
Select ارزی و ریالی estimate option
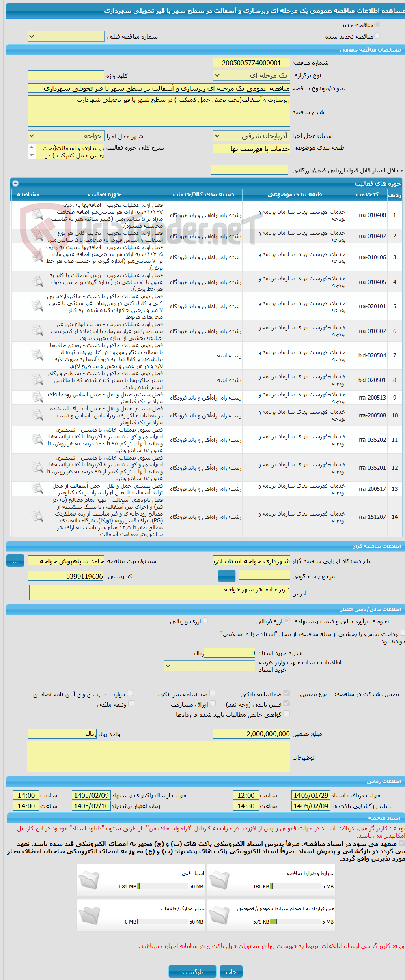point(205,621)
